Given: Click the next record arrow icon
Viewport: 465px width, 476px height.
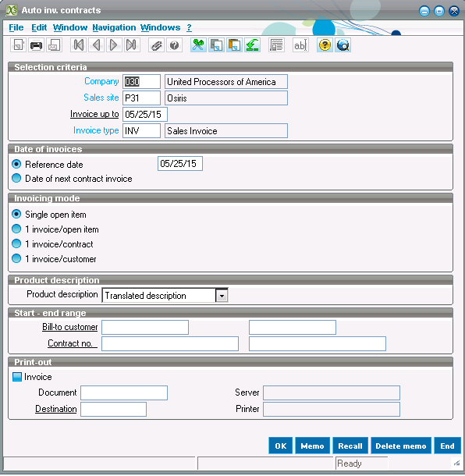Looking at the screenshot, I should coord(114,45).
